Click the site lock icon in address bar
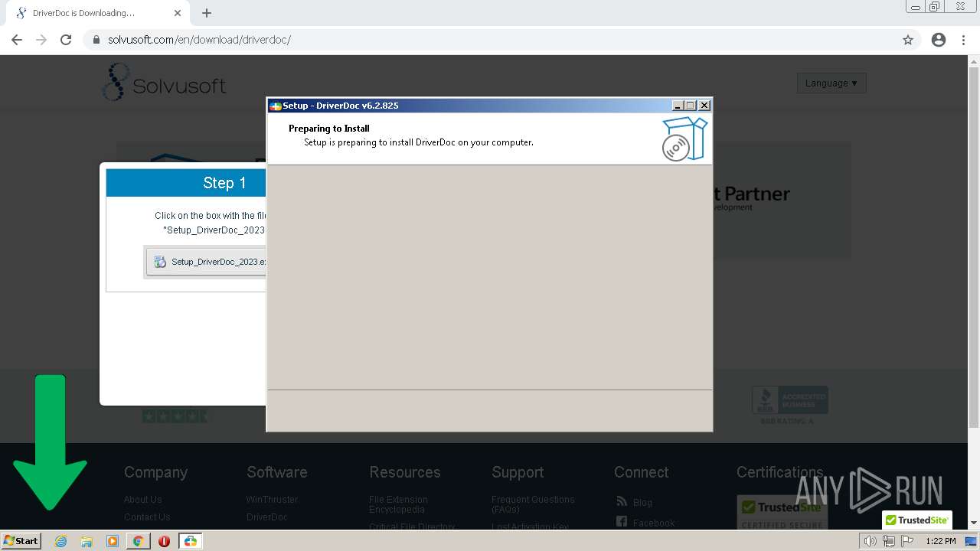Screen dimensions: 980x551 click(x=96, y=40)
